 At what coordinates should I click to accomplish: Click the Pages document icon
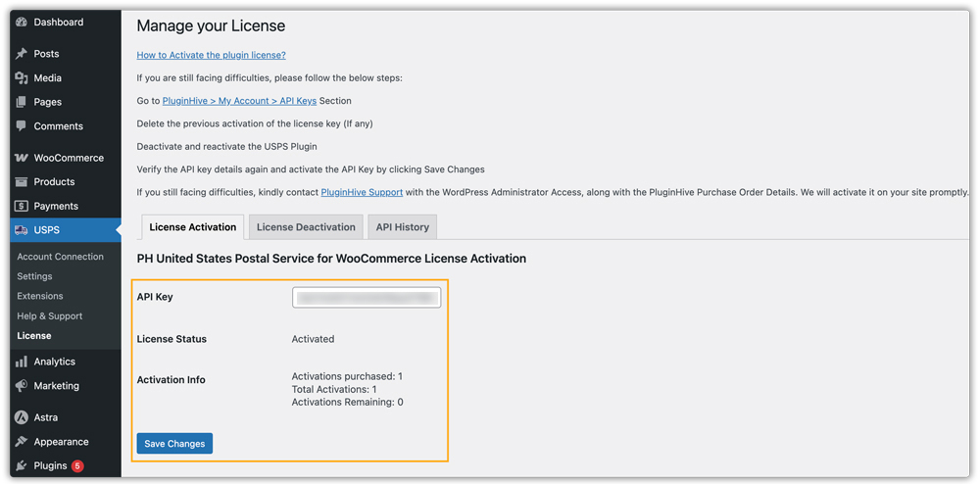[x=22, y=102]
